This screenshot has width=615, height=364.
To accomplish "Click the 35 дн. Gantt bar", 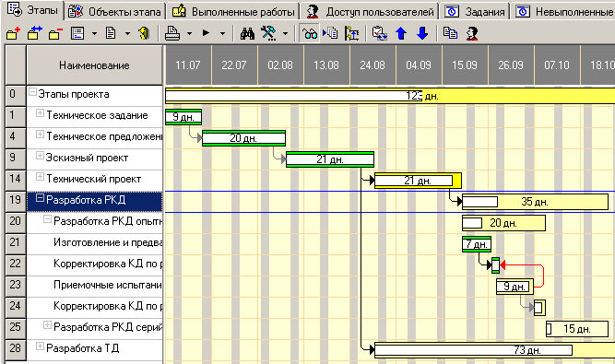I will tap(535, 202).
